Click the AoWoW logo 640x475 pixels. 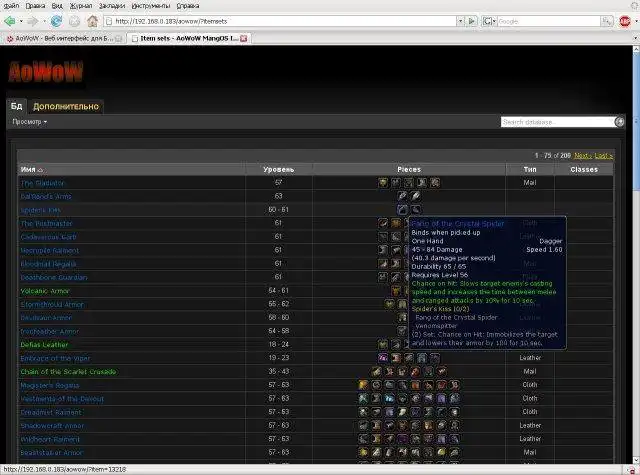point(45,72)
